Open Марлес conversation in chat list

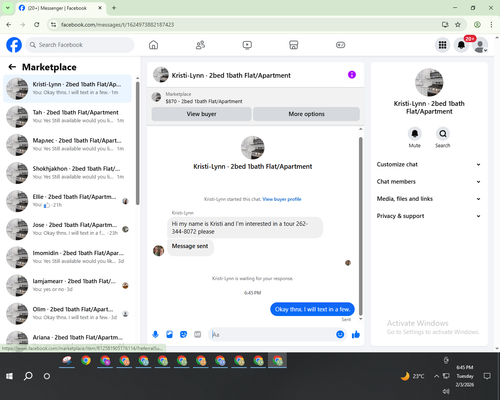67,145
